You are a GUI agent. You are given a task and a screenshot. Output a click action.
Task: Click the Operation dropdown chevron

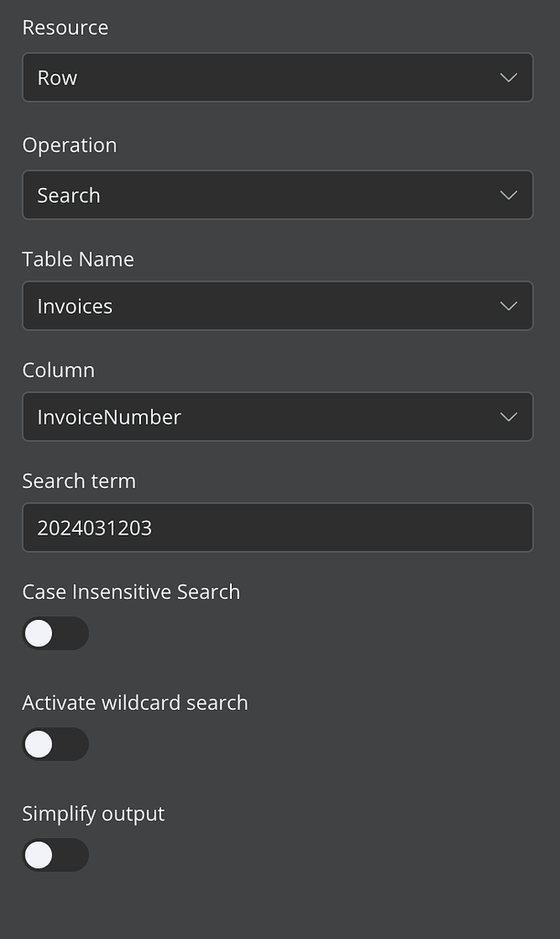click(509, 194)
